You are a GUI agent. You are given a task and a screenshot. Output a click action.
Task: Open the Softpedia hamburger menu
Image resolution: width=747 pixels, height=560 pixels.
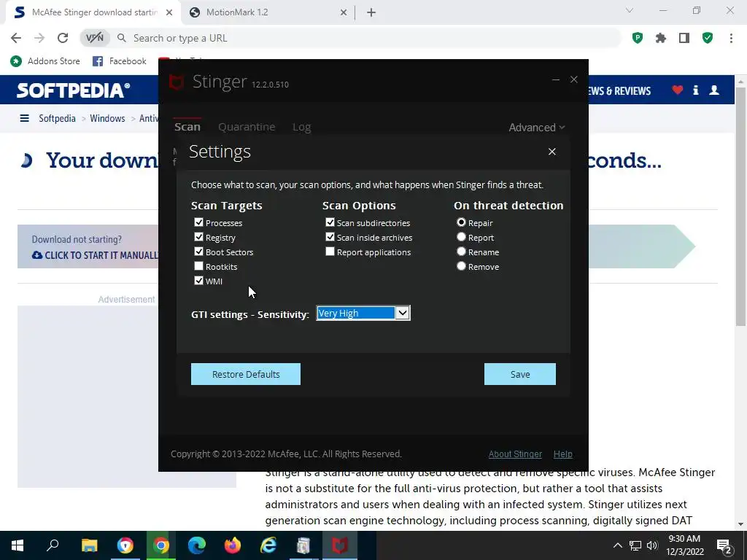pos(24,118)
